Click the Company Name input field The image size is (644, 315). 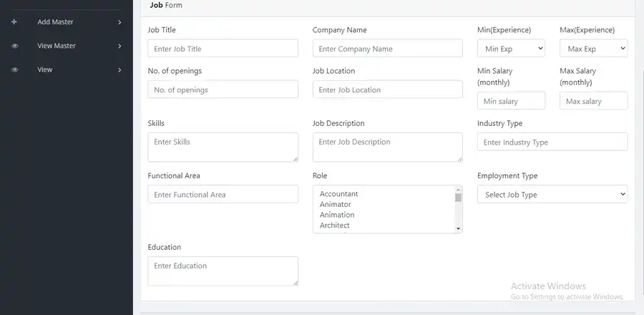(x=387, y=49)
